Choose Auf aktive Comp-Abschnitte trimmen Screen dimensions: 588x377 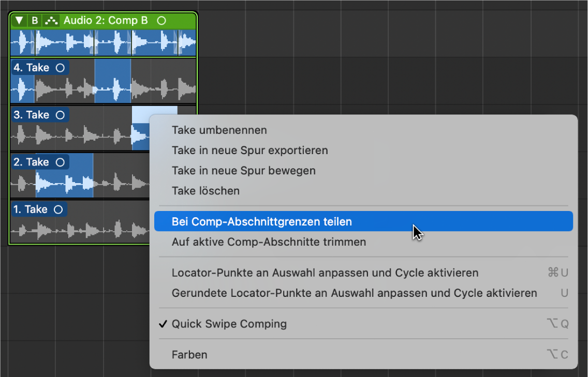pos(269,242)
